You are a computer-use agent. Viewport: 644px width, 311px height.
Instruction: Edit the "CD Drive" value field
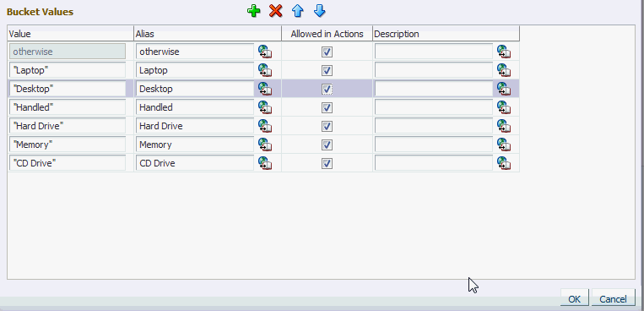coord(68,163)
